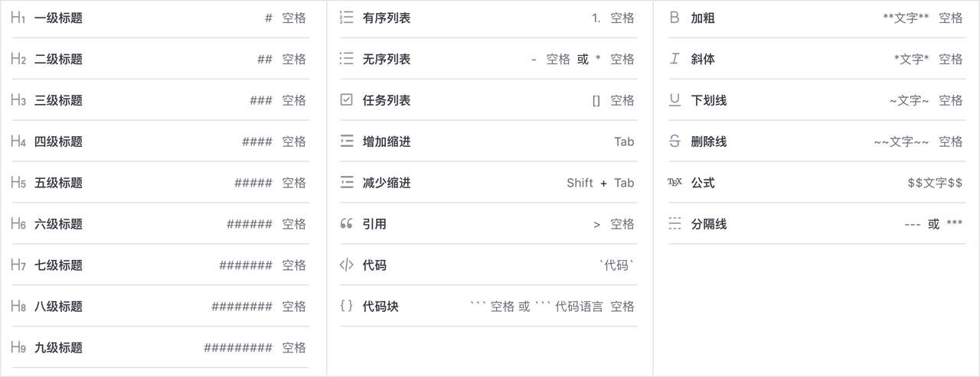Select the 删除线 strikethrough icon

pos(675,141)
